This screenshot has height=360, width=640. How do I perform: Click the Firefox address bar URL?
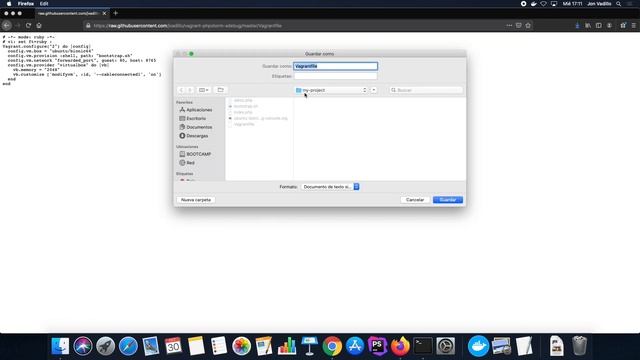[x=187, y=26]
